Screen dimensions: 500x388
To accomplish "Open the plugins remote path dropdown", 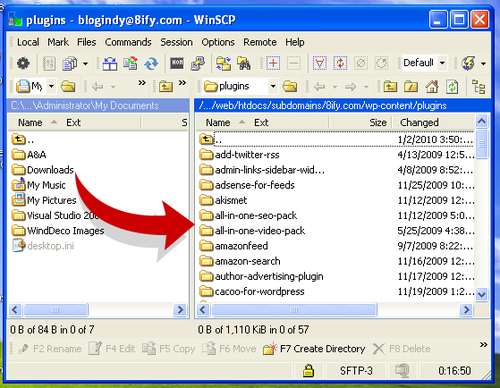I will click(x=273, y=86).
